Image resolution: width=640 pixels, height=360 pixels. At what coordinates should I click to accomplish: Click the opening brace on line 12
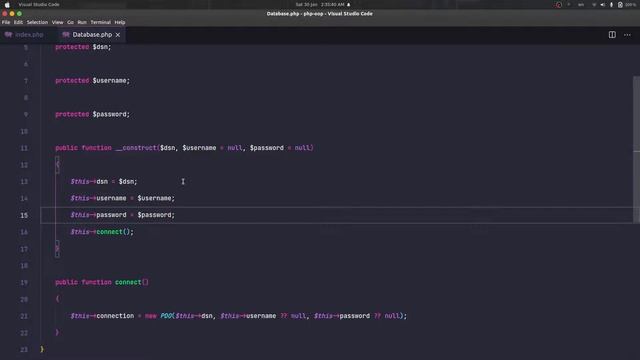coord(58,165)
